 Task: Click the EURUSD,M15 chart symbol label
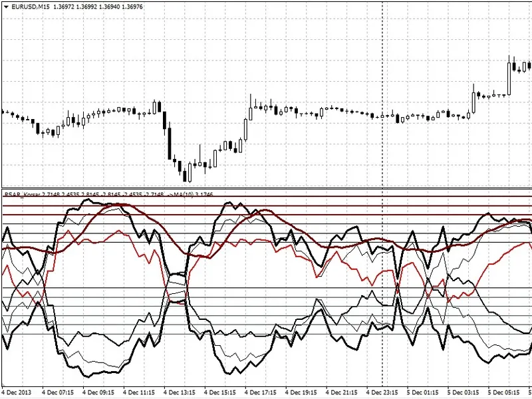tap(30, 7)
